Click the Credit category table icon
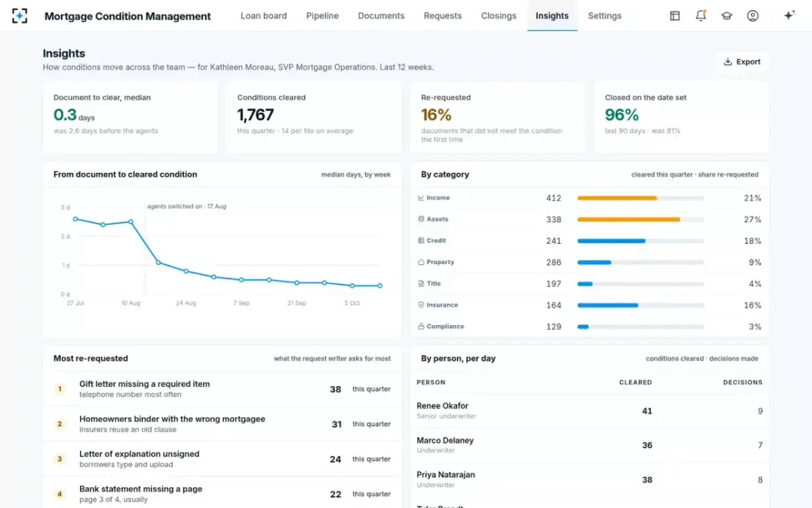812x508 pixels. (421, 240)
